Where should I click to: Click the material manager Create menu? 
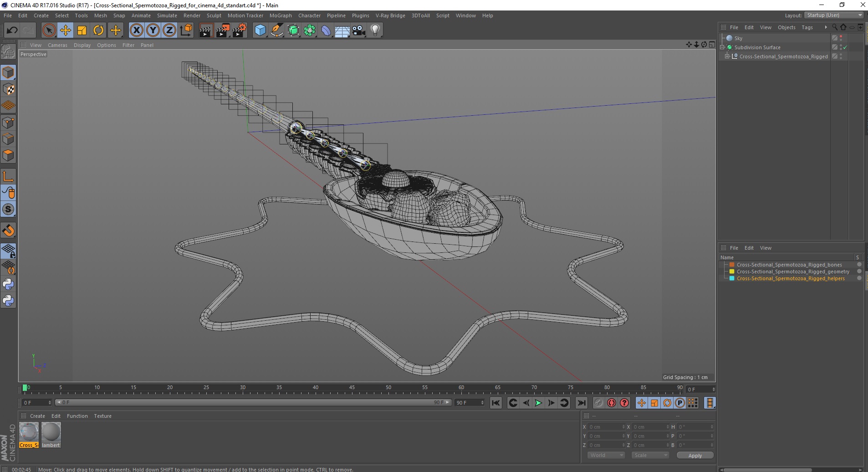37,416
